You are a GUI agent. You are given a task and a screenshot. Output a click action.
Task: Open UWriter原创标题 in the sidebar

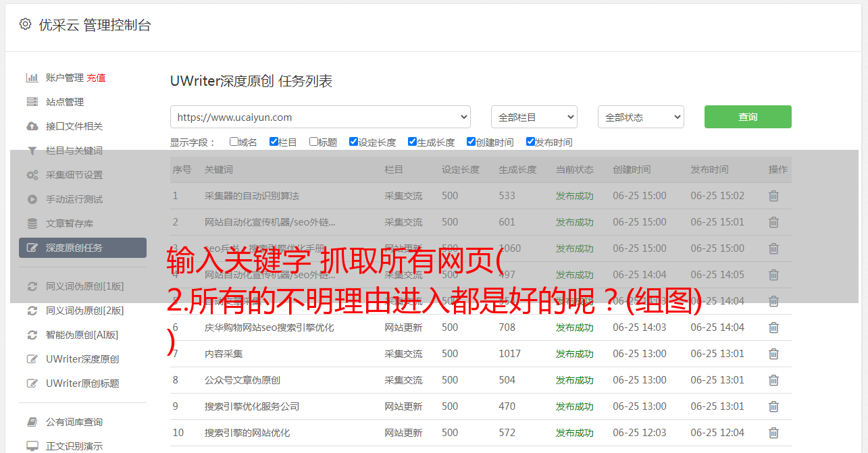[82, 383]
